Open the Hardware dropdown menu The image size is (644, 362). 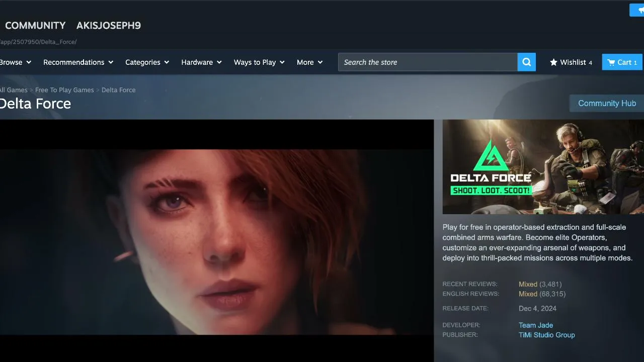202,62
